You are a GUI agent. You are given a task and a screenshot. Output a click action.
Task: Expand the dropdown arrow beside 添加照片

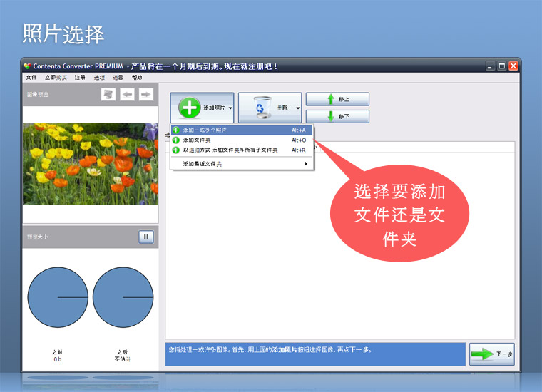tap(230, 108)
